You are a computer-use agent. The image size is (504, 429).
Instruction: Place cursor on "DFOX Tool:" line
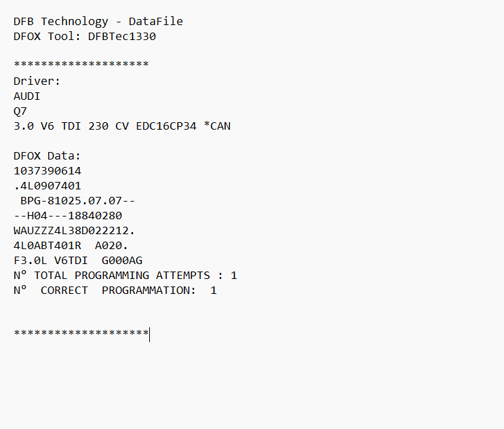click(x=46, y=37)
